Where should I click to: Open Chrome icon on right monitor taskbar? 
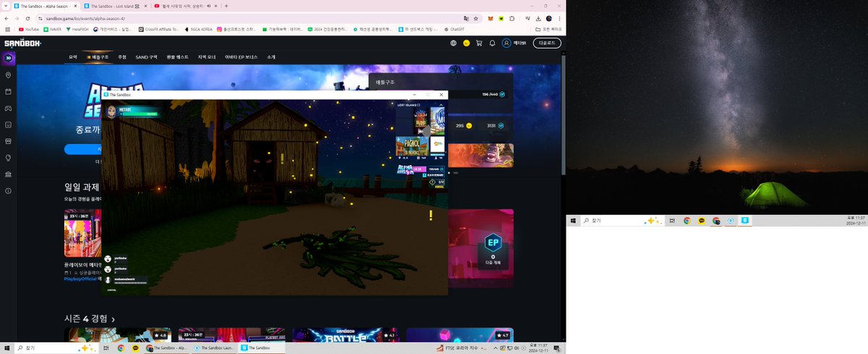click(687, 221)
